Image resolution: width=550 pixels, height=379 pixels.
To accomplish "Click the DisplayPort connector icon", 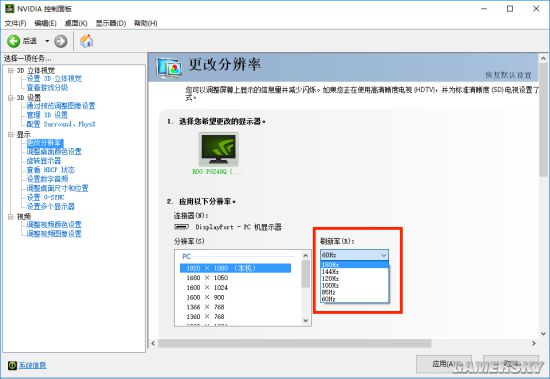I will coord(182,227).
